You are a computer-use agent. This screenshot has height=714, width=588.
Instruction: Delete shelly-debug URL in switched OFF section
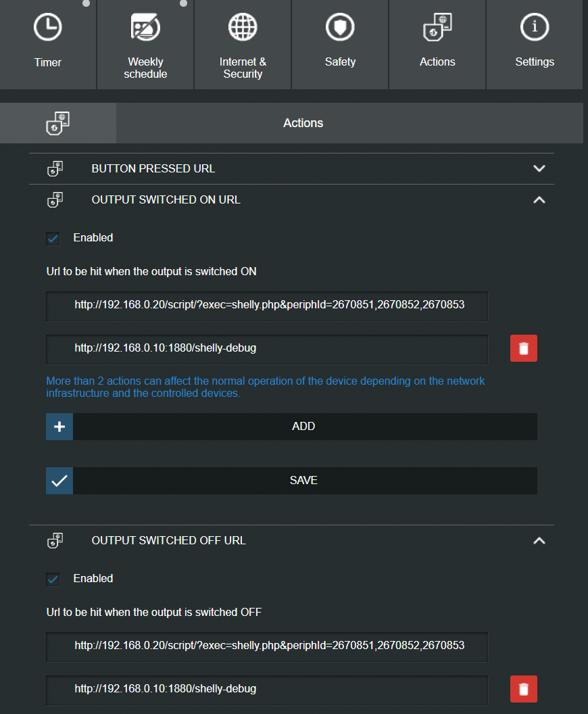point(523,689)
